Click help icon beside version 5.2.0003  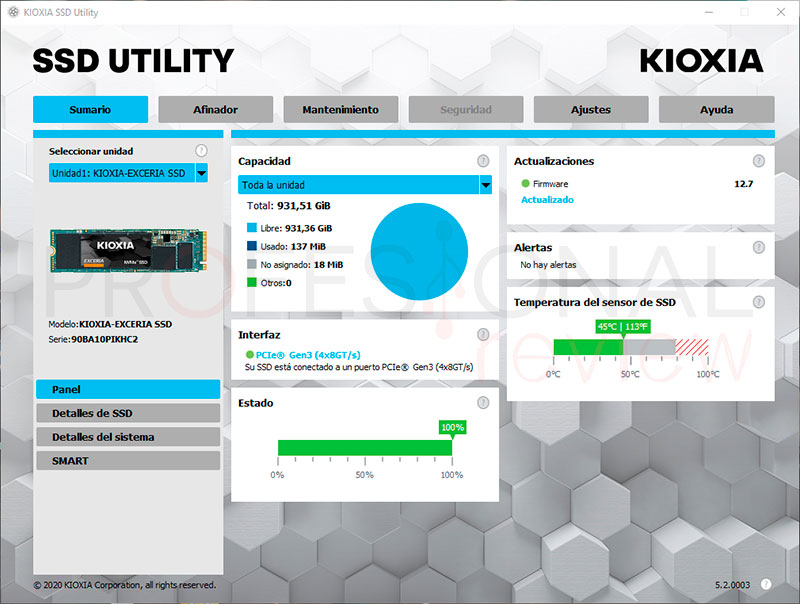click(x=766, y=584)
